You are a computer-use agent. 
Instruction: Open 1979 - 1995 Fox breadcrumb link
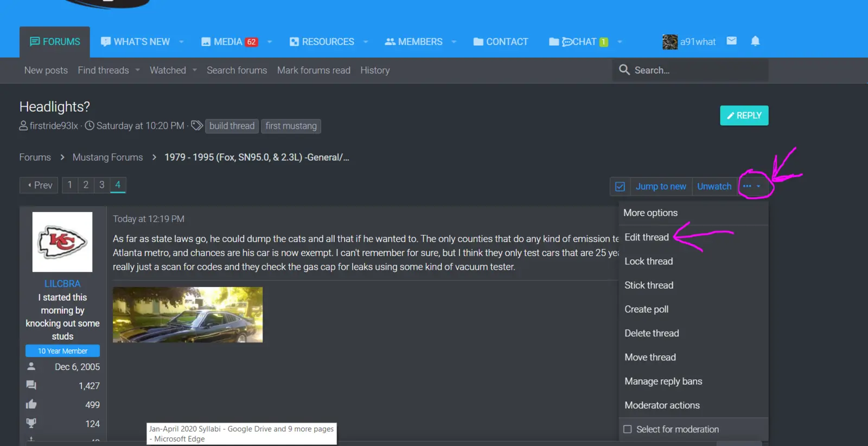click(257, 157)
